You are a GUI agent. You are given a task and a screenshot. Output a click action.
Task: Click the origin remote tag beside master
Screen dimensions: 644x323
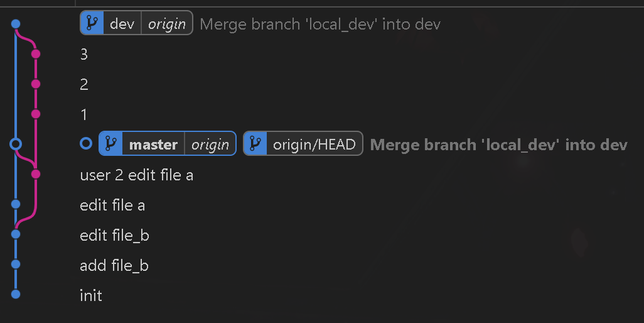pyautogui.click(x=210, y=144)
